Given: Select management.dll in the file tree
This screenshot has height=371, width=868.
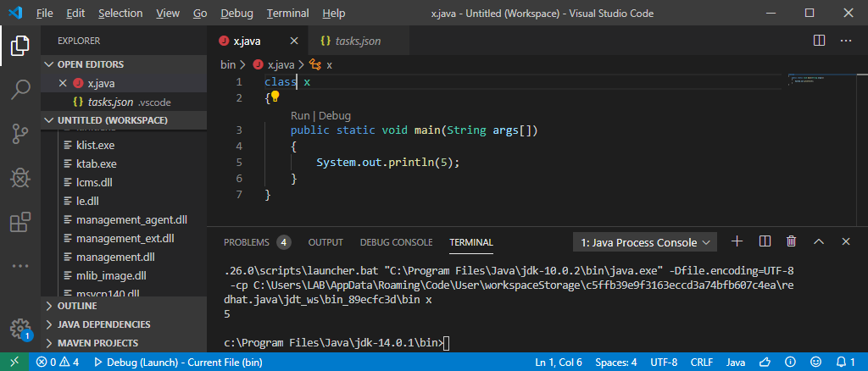Looking at the screenshot, I should [115, 257].
